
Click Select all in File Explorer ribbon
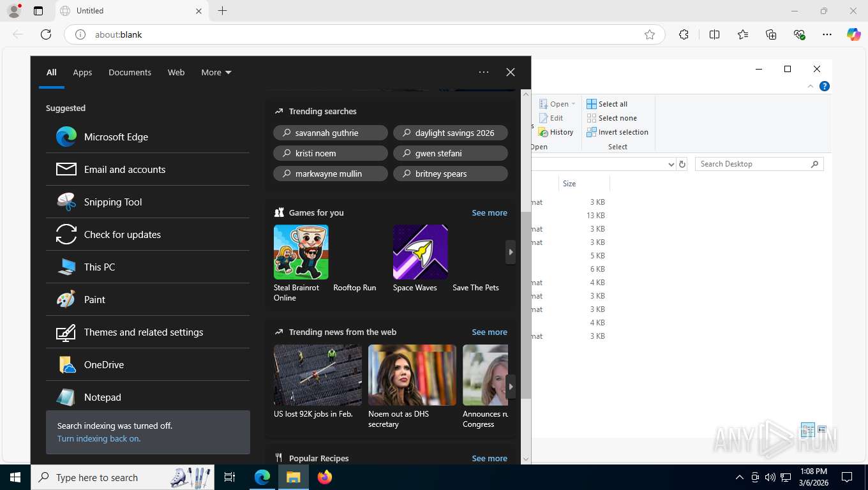tap(607, 104)
